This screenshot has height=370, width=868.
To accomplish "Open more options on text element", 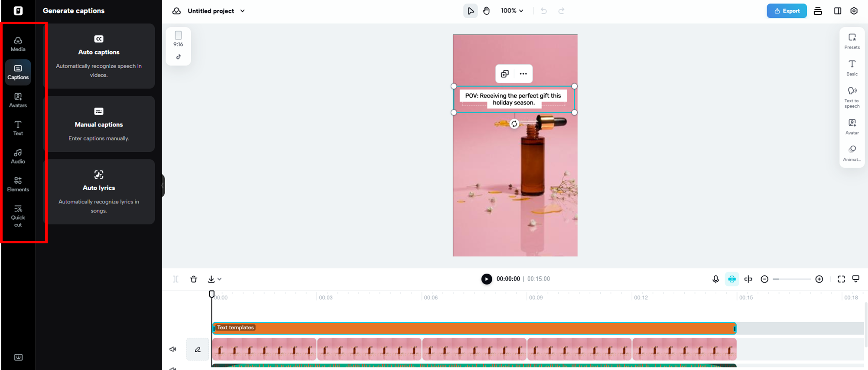I will [x=523, y=74].
